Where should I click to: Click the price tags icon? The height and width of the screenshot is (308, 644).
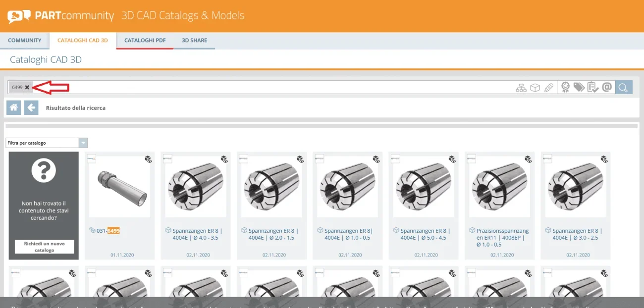pos(579,88)
